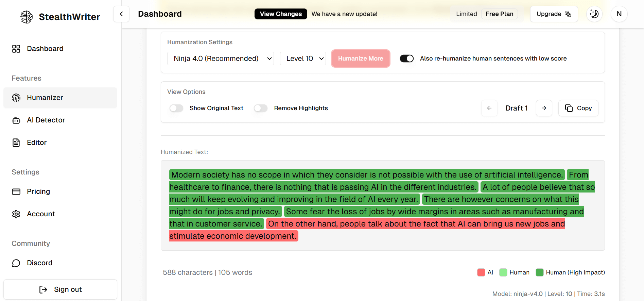The image size is (644, 301).
Task: Click the Editor document icon
Action: [x=16, y=143]
